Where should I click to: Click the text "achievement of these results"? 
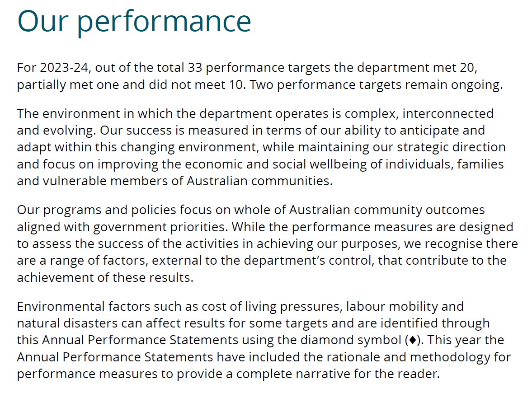104,278
